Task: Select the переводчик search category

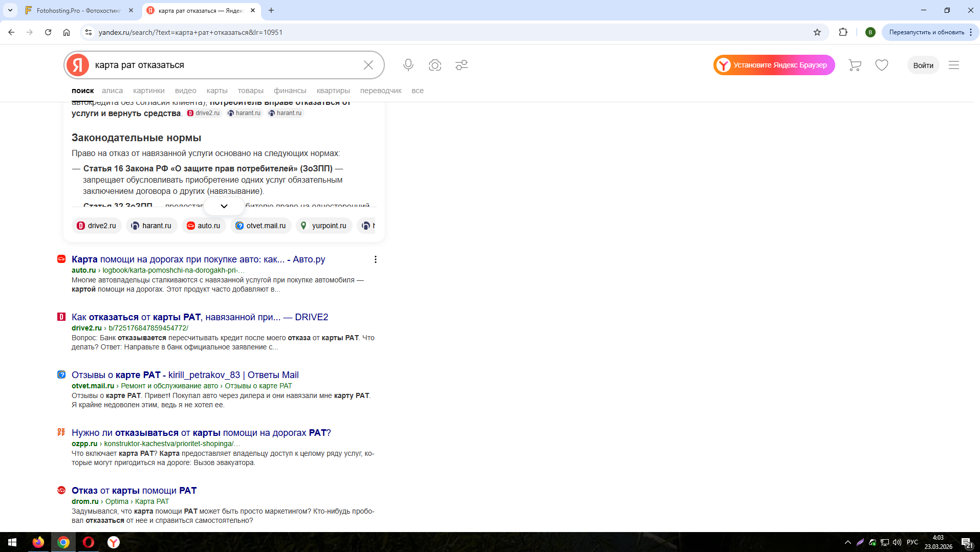Action: 381,91
